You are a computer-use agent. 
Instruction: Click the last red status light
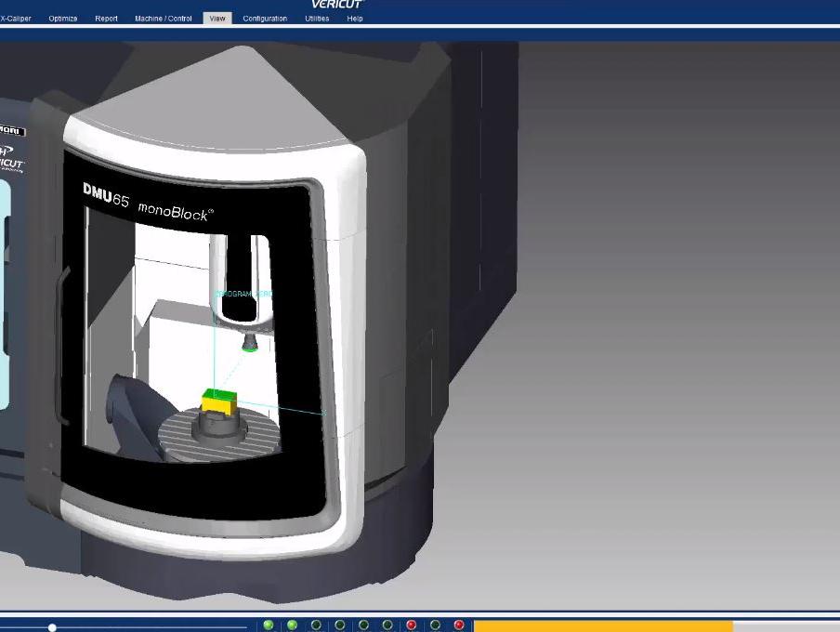point(459,625)
